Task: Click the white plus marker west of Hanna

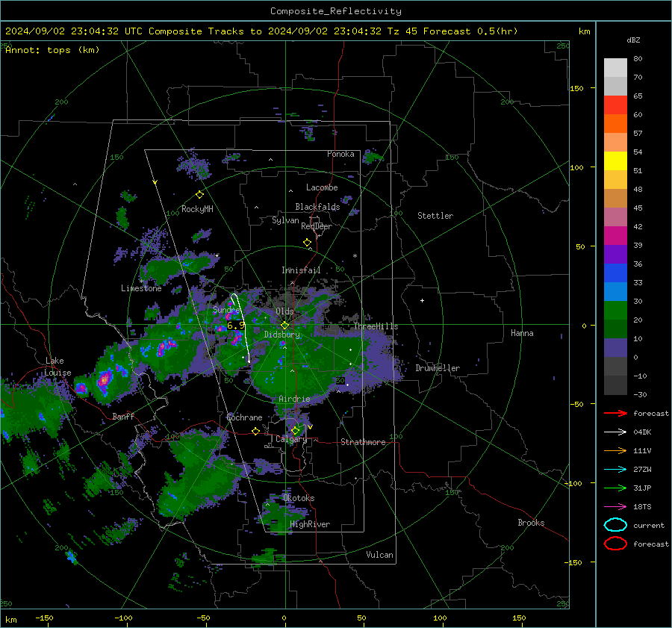Action: coord(422,300)
